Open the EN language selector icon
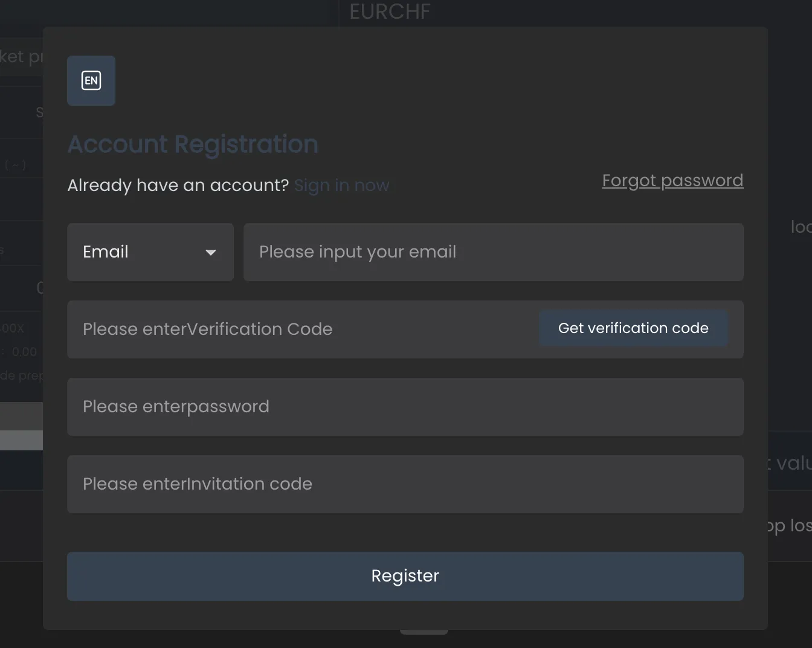The height and width of the screenshot is (648, 812). 91,80
